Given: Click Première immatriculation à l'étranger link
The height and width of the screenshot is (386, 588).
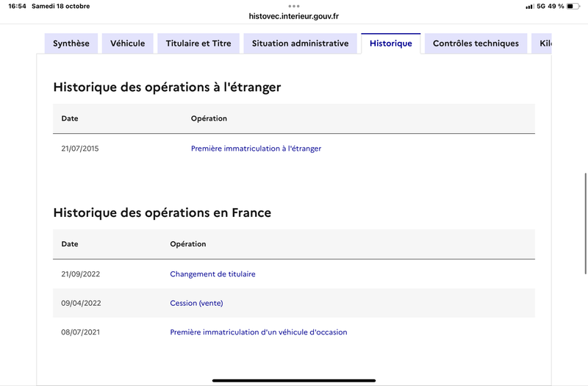Looking at the screenshot, I should (256, 149).
